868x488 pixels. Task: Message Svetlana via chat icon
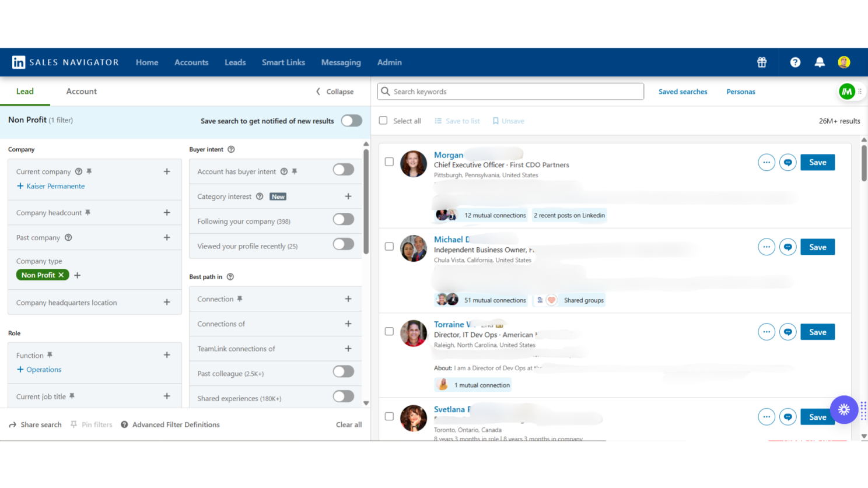[x=788, y=417]
